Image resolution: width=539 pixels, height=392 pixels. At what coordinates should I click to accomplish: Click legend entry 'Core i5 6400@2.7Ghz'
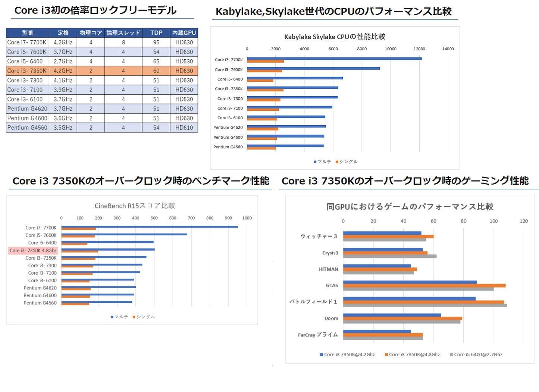tap(476, 355)
